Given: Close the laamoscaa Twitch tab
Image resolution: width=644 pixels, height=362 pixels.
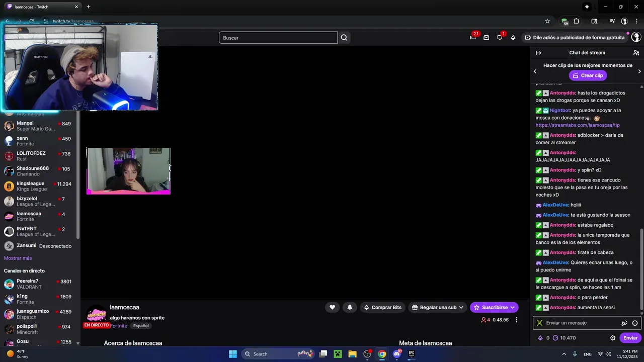Looking at the screenshot, I should (x=76, y=7).
